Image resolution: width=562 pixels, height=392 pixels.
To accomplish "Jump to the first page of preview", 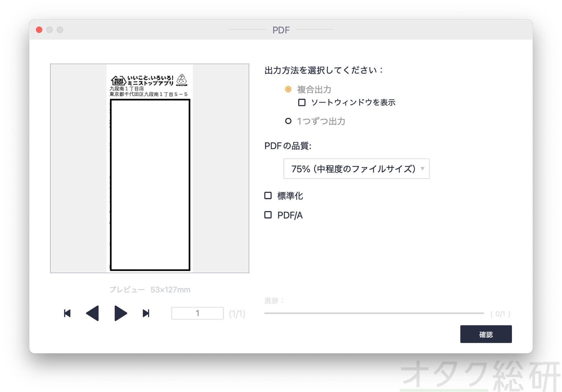I will (x=67, y=314).
